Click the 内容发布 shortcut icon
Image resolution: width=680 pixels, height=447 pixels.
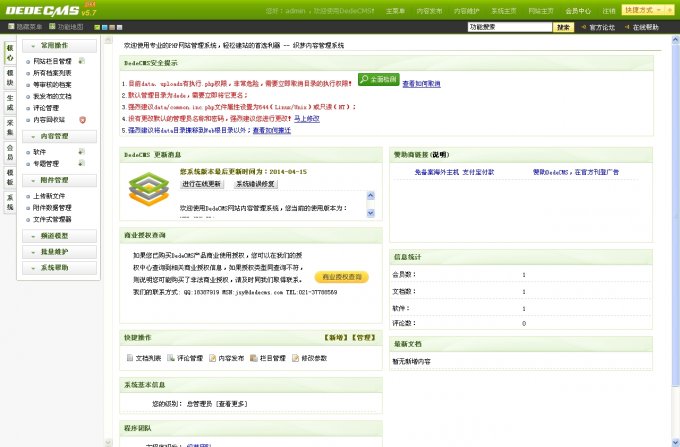(x=212, y=358)
